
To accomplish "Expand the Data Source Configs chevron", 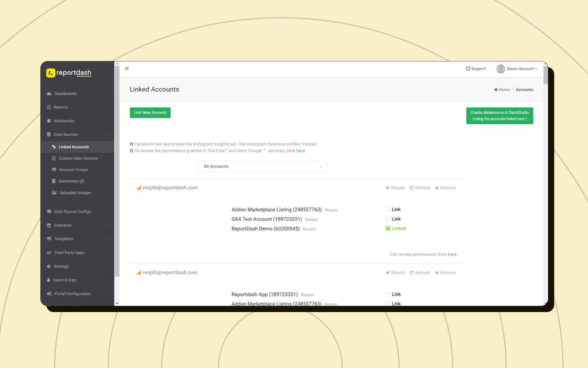I will tap(107, 212).
